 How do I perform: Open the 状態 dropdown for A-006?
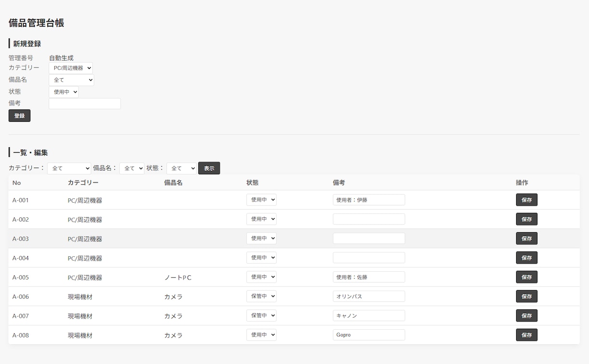tap(261, 296)
